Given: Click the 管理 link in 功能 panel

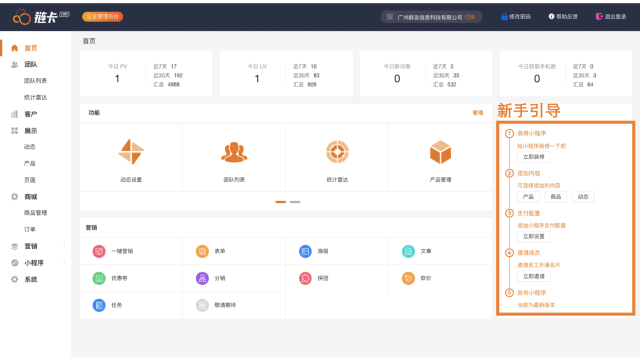Looking at the screenshot, I should [478, 113].
